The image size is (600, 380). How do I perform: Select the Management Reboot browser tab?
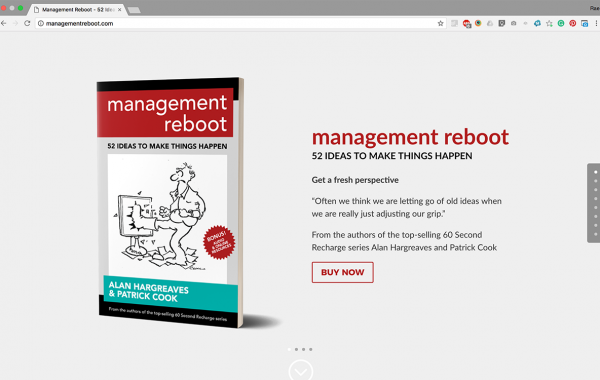77,10
